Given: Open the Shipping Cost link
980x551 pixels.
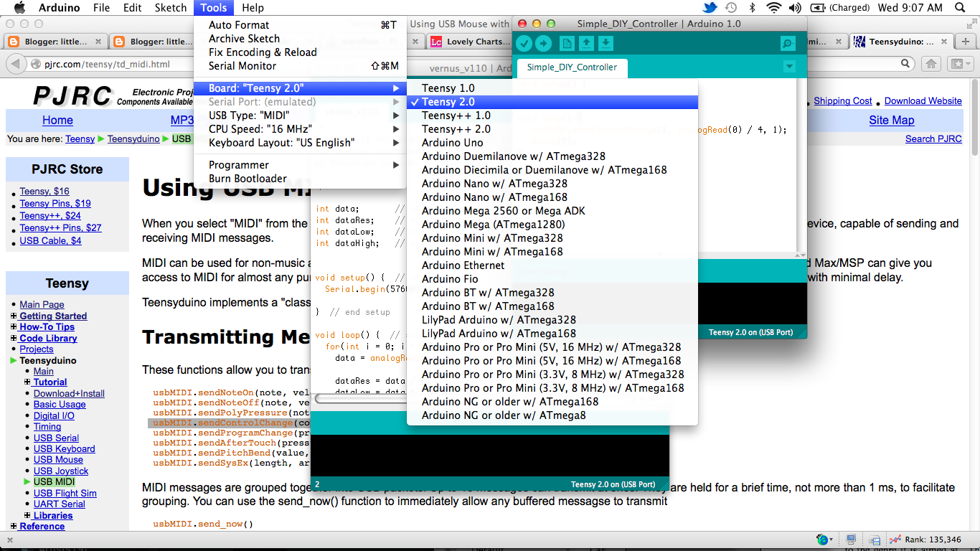Looking at the screenshot, I should coord(843,101).
